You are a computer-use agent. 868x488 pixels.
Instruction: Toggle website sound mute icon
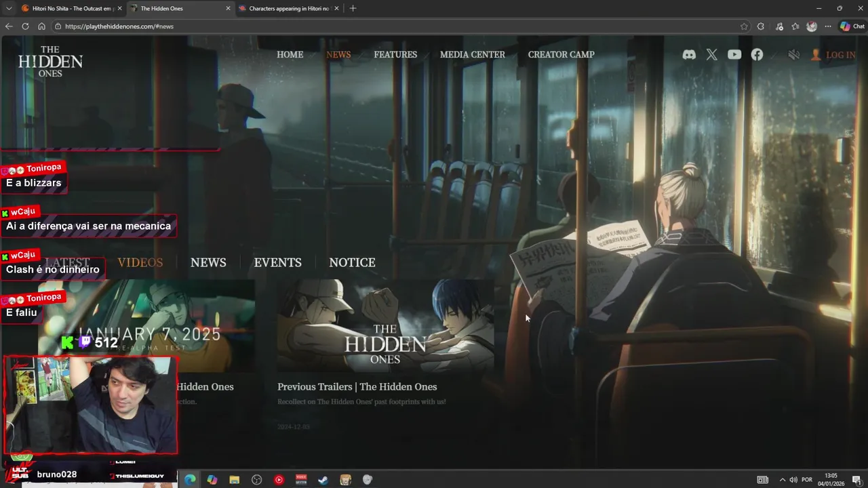(793, 55)
